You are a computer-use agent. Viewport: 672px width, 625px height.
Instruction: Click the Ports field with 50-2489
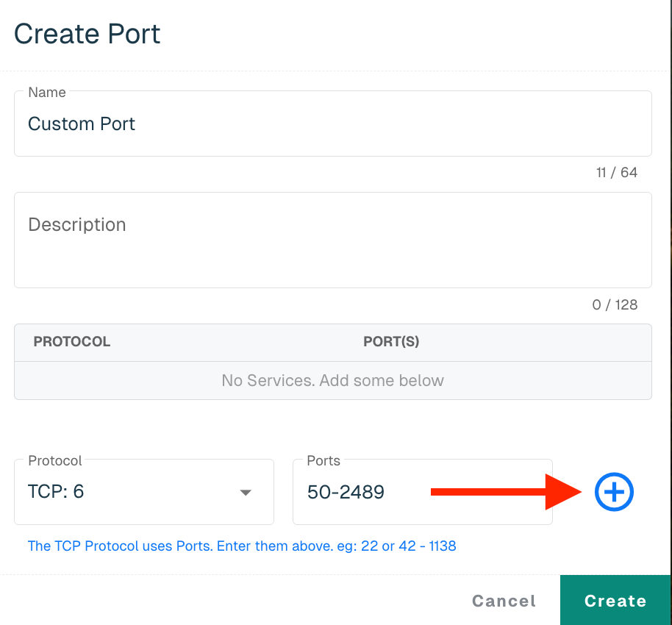[423, 492]
